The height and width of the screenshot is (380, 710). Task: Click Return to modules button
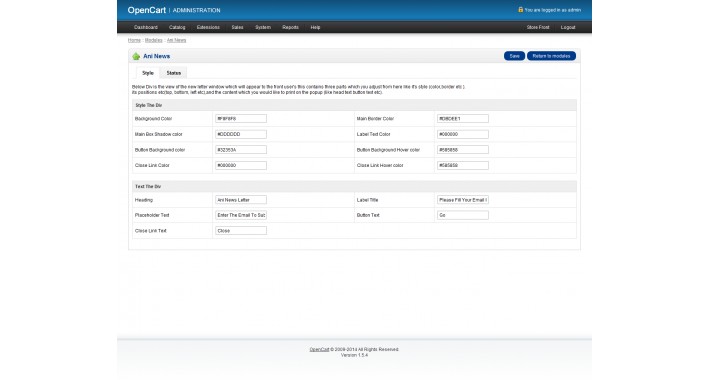[551, 56]
